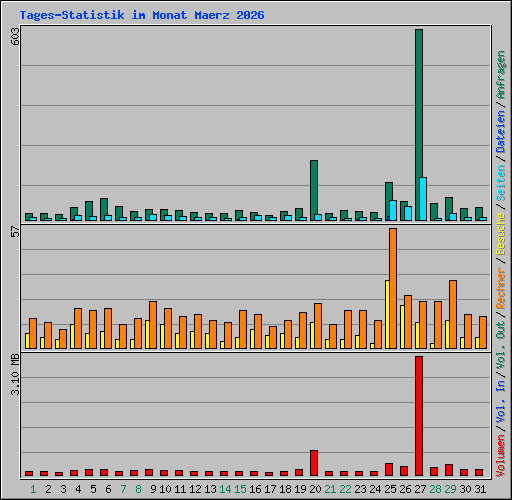This screenshot has width=512, height=500.
Task: Click the green Anfragen bar for day 20
Action: click(x=314, y=190)
